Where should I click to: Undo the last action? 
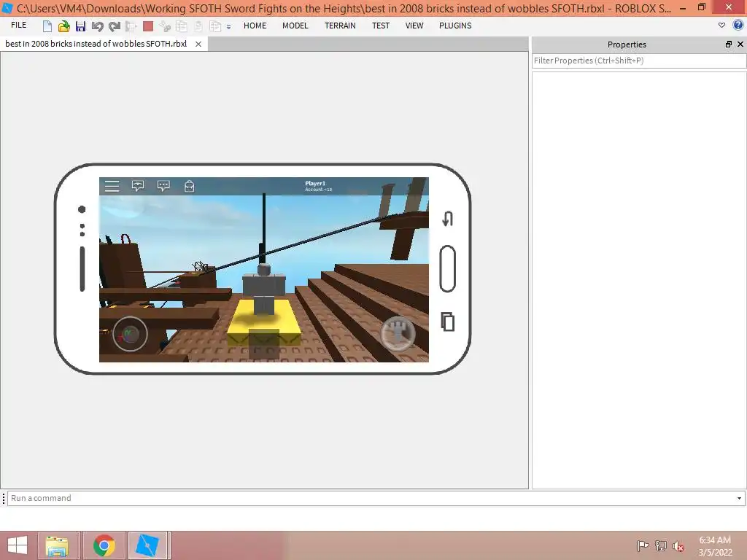97,26
